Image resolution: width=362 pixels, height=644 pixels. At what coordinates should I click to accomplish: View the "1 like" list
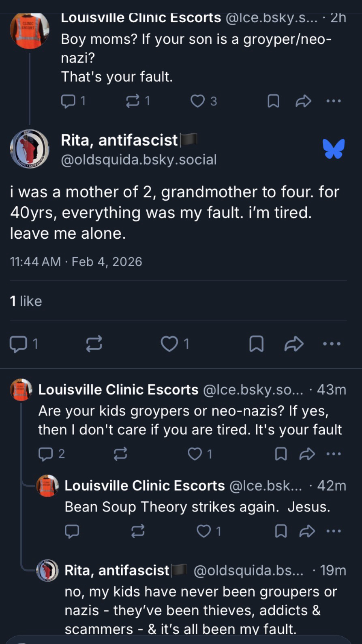(x=26, y=301)
